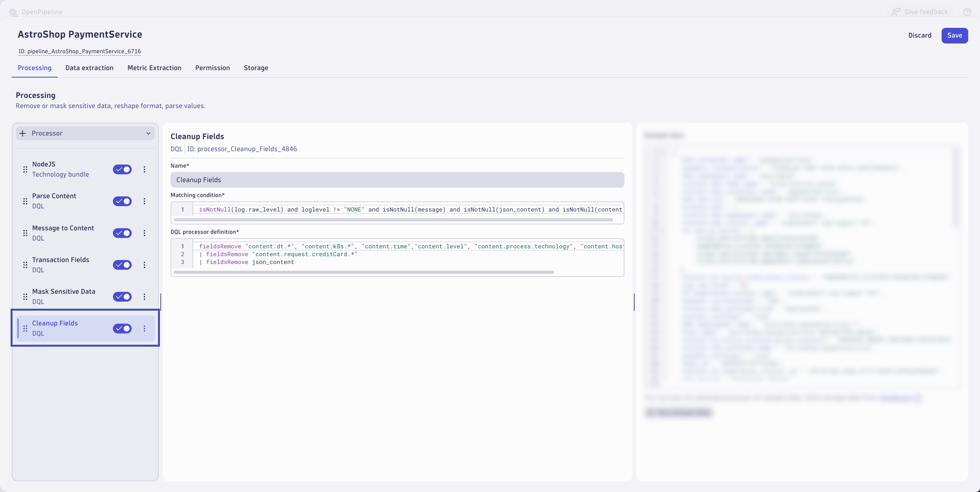Screen dimensions: 980x492
Task: Open Transaction Fields more options menu
Action: 144,265
